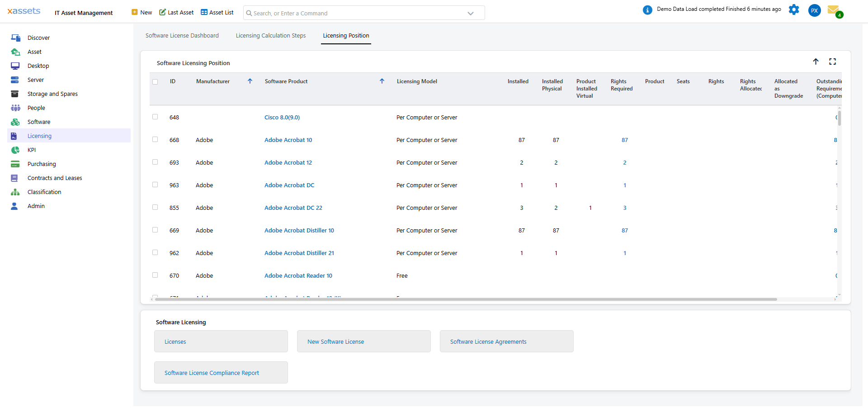Viewport: 868px width, 412px height.
Task: Click the fullscreen expand icon in panel
Action: [832, 62]
